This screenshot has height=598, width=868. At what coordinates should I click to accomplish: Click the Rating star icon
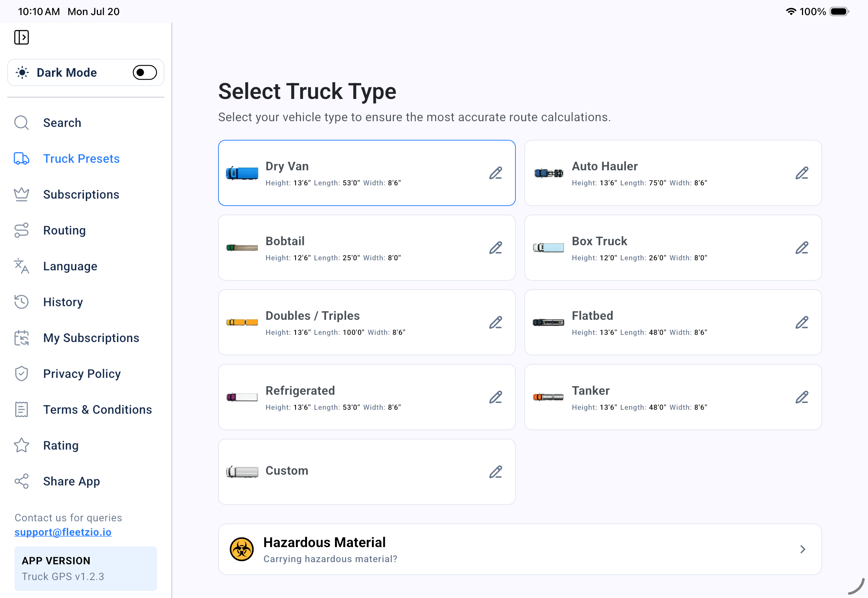coord(22,445)
